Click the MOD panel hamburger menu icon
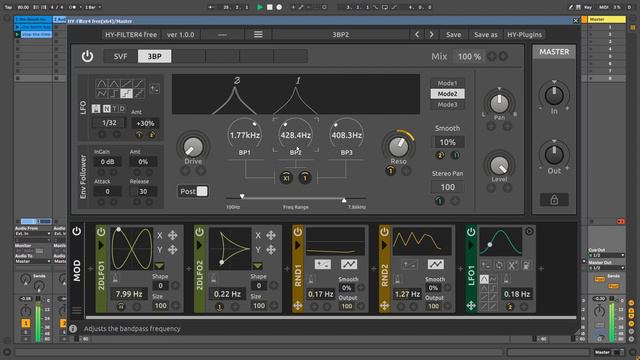 coord(76,311)
